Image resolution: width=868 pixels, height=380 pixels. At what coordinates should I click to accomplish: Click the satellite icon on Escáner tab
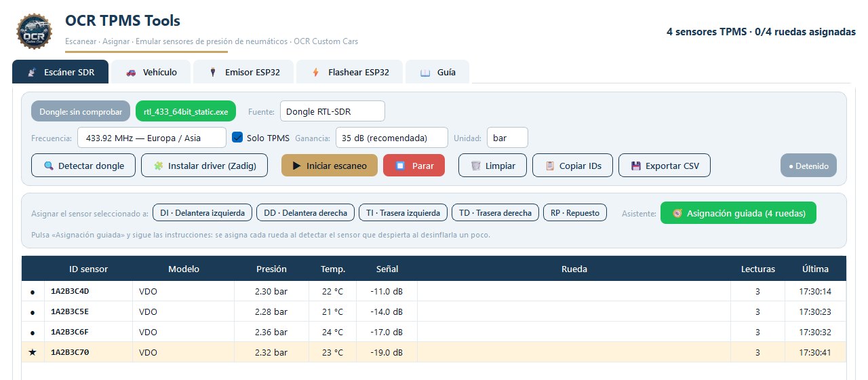[32, 72]
